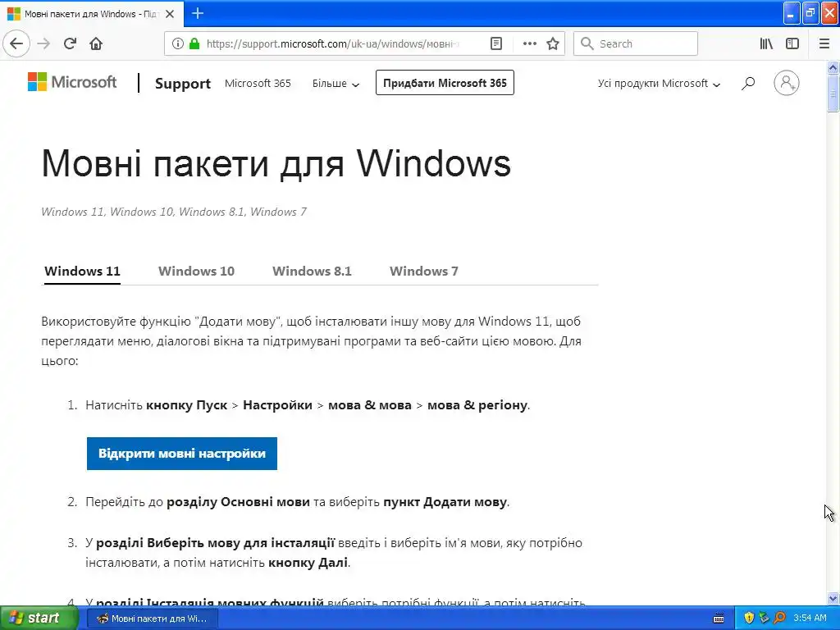
Task: Click the green padlock security icon
Action: 194,43
